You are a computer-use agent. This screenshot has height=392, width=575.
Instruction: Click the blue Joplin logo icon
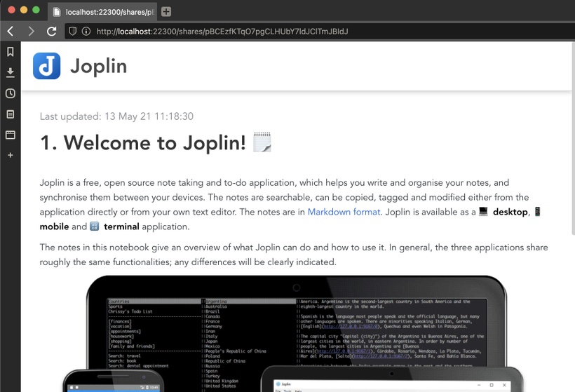click(47, 66)
